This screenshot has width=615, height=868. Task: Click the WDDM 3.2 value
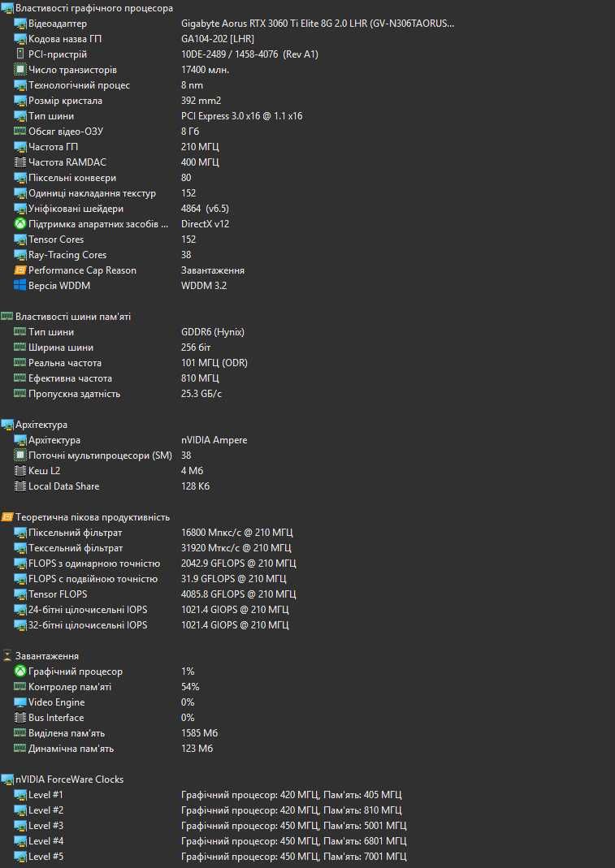[x=204, y=286]
